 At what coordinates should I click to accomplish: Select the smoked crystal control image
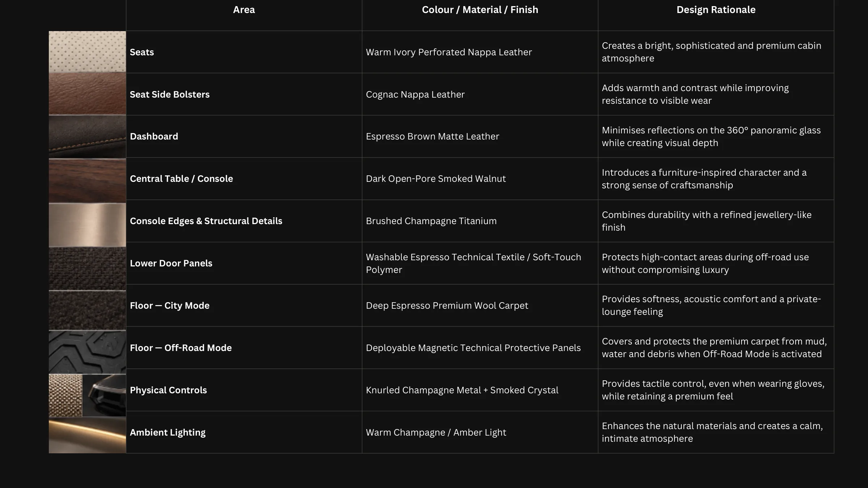(x=104, y=395)
